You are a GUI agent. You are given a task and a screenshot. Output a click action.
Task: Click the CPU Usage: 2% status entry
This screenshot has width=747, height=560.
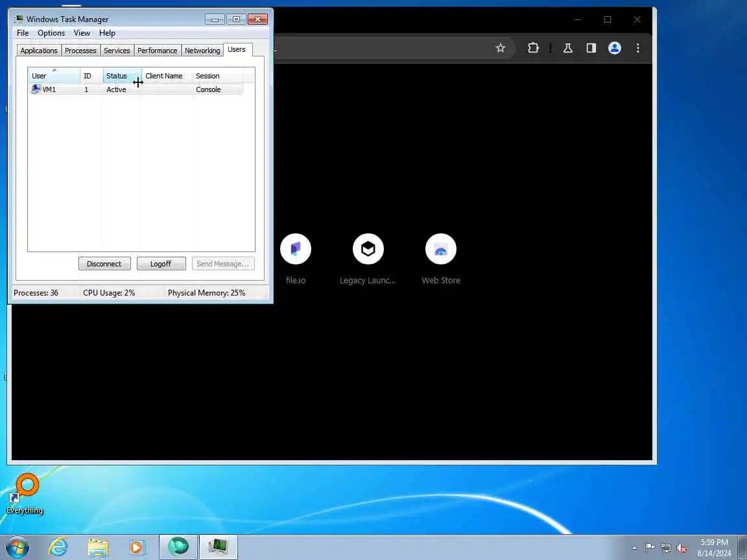point(109,293)
